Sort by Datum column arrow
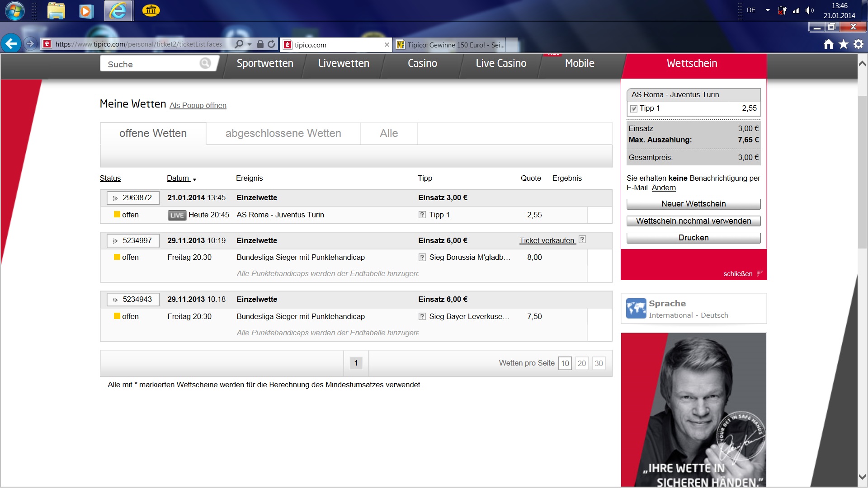This screenshot has height=488, width=868. pos(194,179)
